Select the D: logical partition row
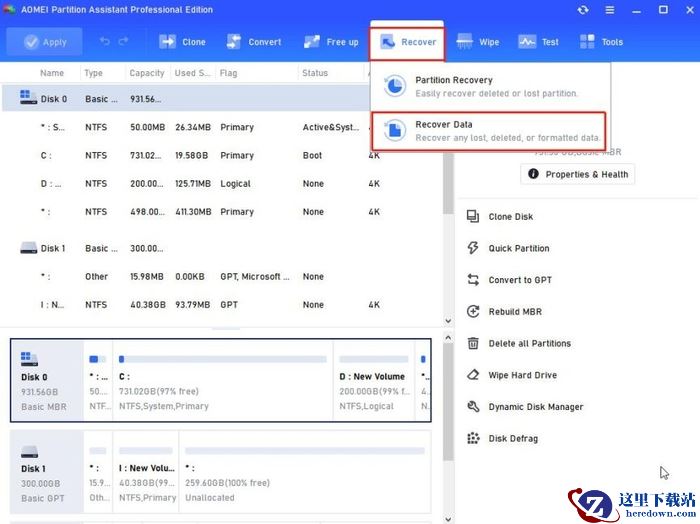700x524 pixels. point(221,183)
